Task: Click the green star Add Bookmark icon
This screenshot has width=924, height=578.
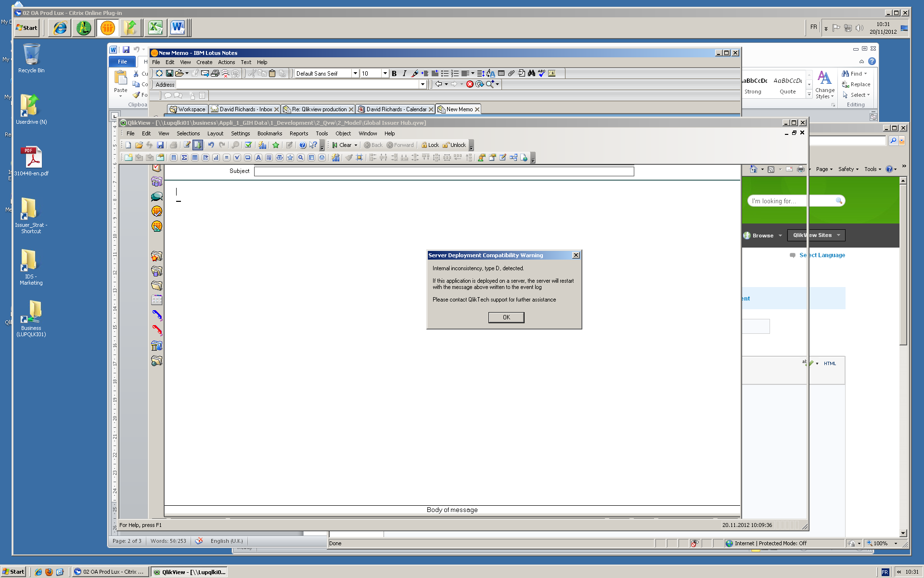Action: (x=276, y=145)
